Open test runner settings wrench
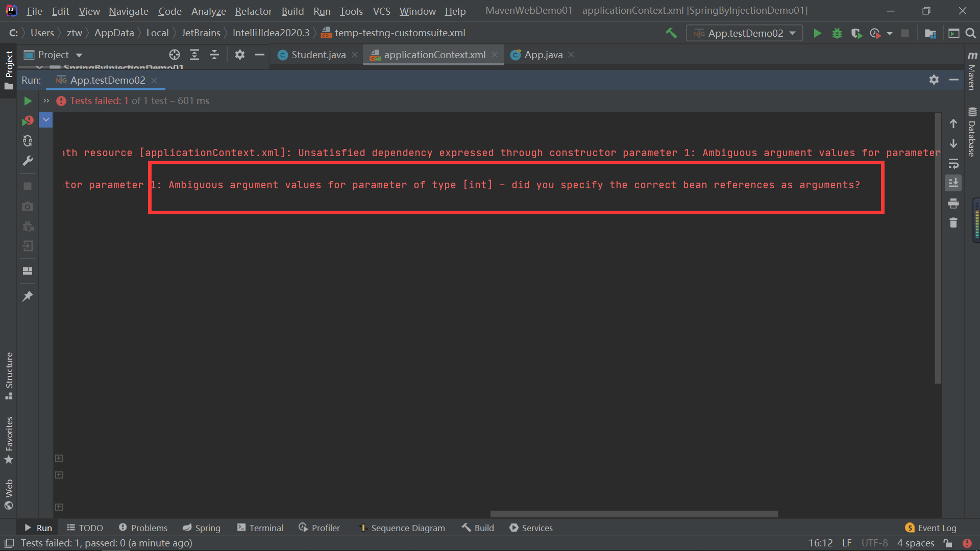This screenshot has height=551, width=980. coord(28,161)
